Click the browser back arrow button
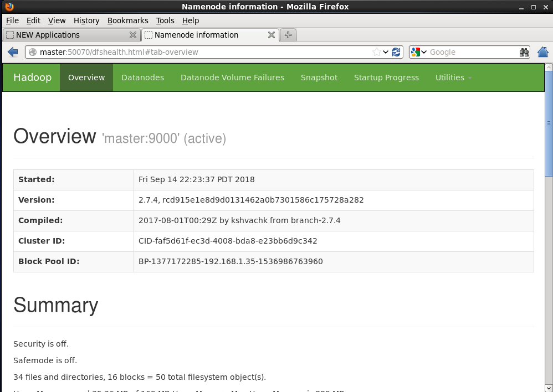This screenshot has height=392, width=553. [13, 52]
